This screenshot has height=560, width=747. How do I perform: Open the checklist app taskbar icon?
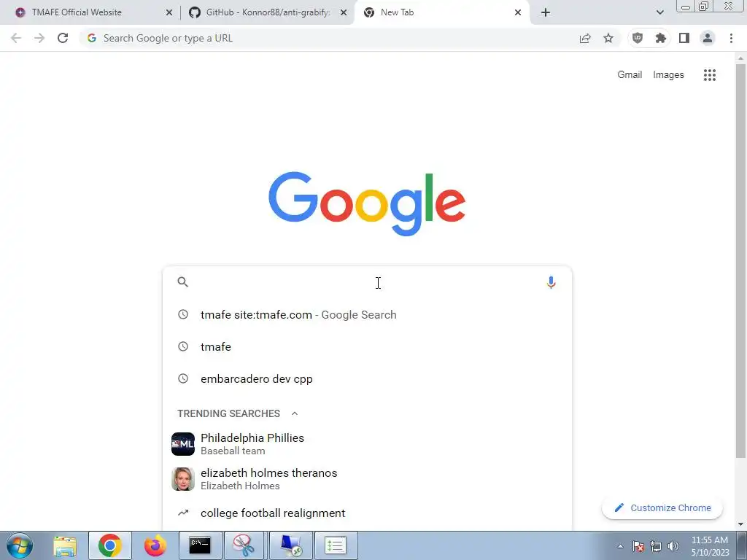(x=336, y=545)
